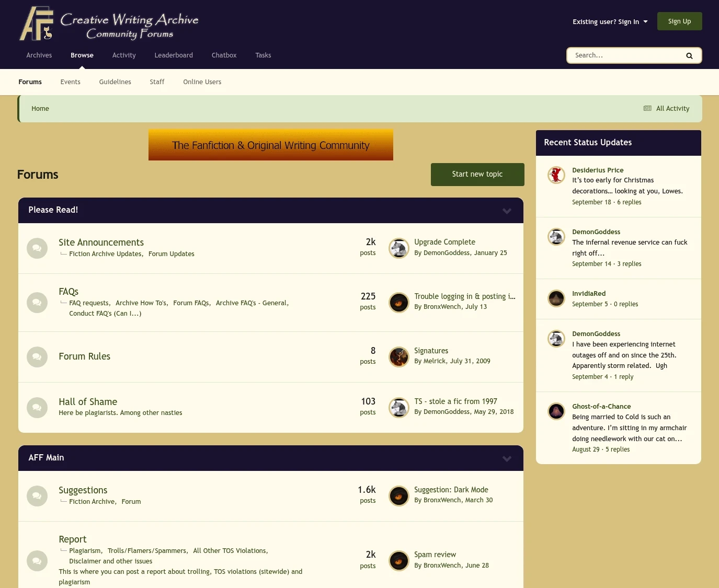Open the Hall of Shame forum link
Viewport: 719px width, 588px height.
[88, 402]
